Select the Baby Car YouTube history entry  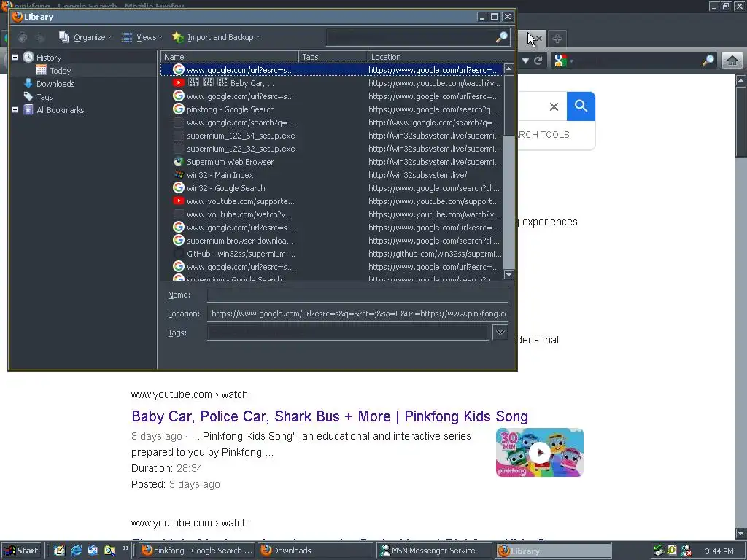coord(332,83)
